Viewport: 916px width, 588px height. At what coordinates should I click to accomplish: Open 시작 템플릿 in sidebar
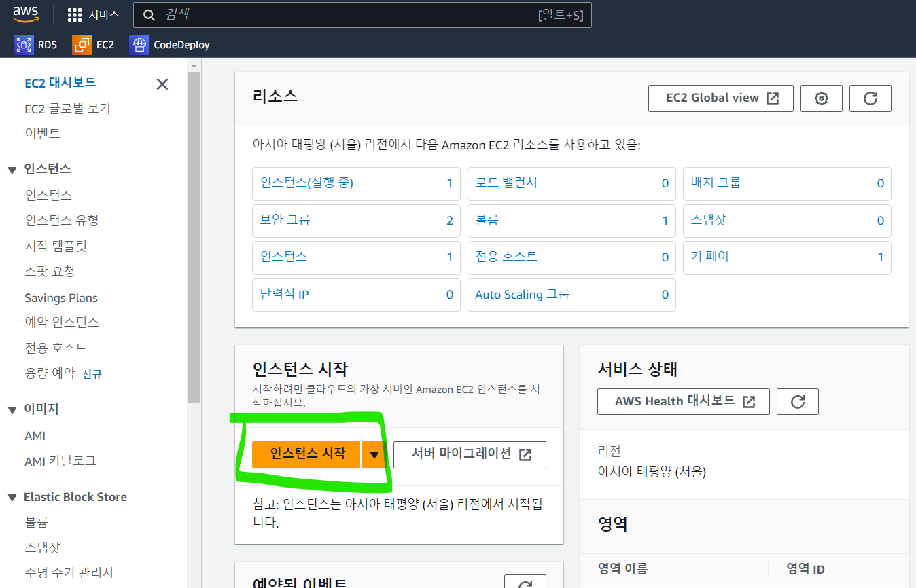click(x=56, y=246)
